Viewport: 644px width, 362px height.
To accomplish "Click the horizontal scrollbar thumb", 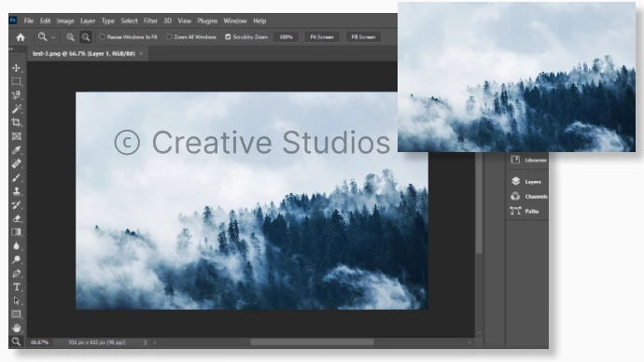I will [312, 342].
